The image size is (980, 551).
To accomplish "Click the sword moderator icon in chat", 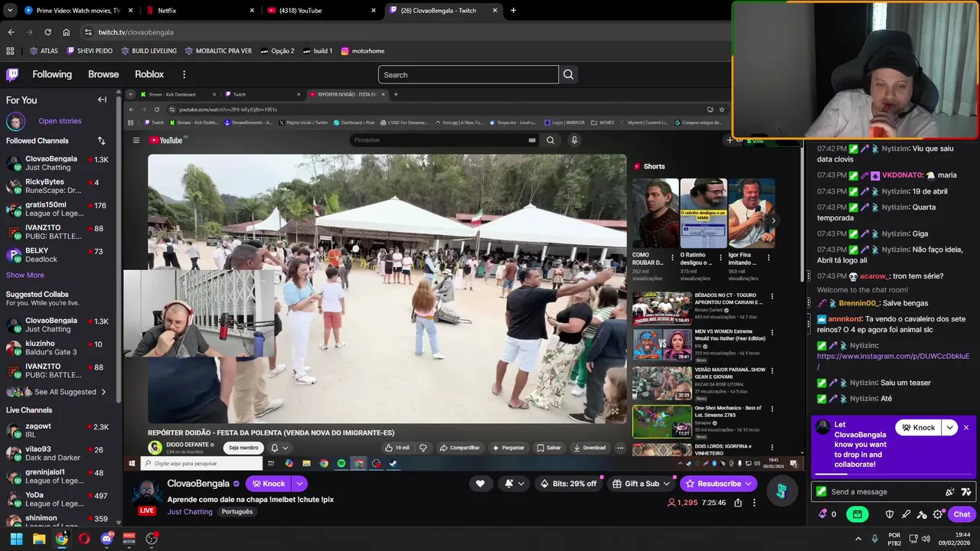I will (x=906, y=514).
